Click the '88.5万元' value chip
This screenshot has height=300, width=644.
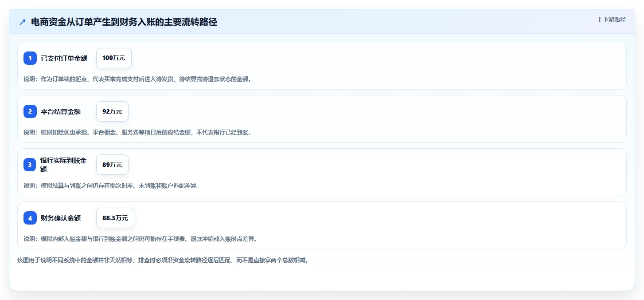coord(115,218)
